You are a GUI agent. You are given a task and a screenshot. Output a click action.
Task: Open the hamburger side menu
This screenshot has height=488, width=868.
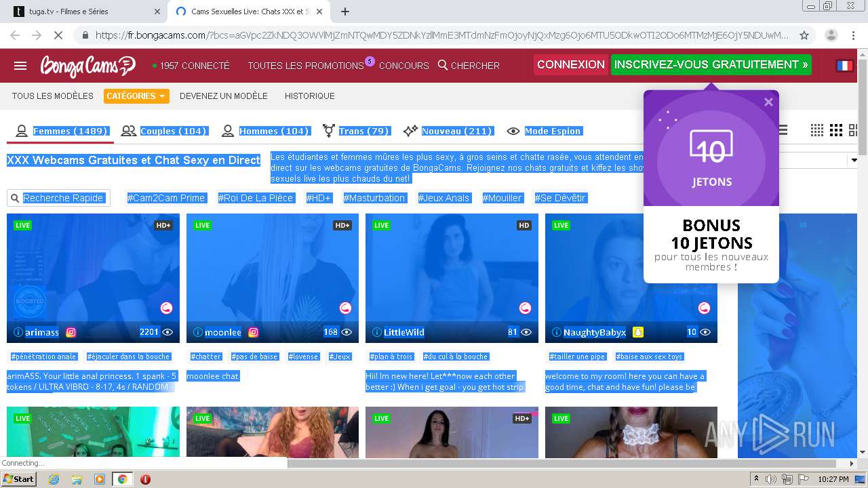pos(20,66)
